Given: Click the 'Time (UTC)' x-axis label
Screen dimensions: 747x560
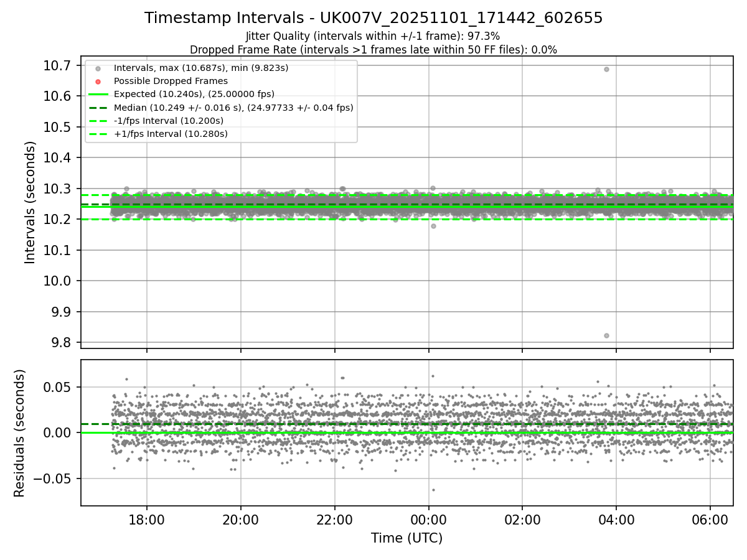Looking at the screenshot, I should click(x=406, y=538).
